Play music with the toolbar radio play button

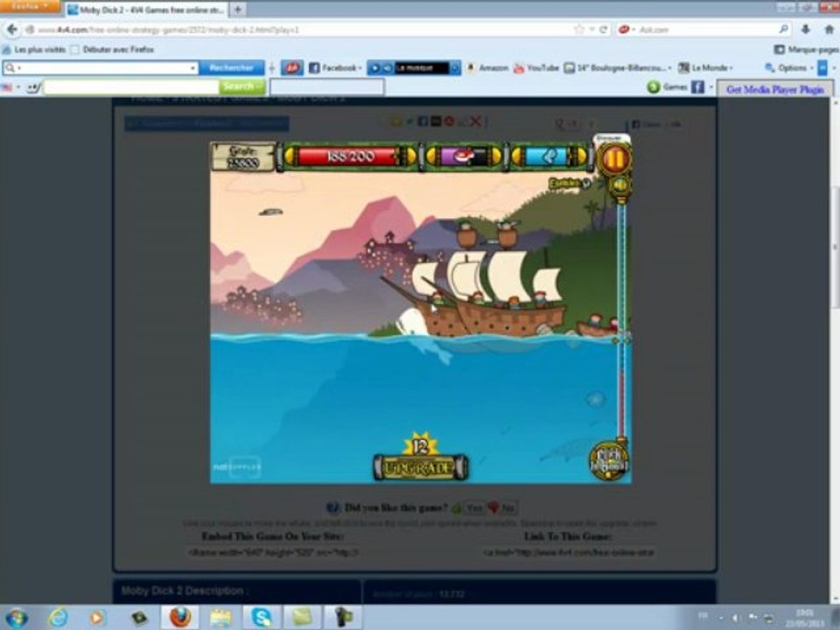pyautogui.click(x=375, y=68)
